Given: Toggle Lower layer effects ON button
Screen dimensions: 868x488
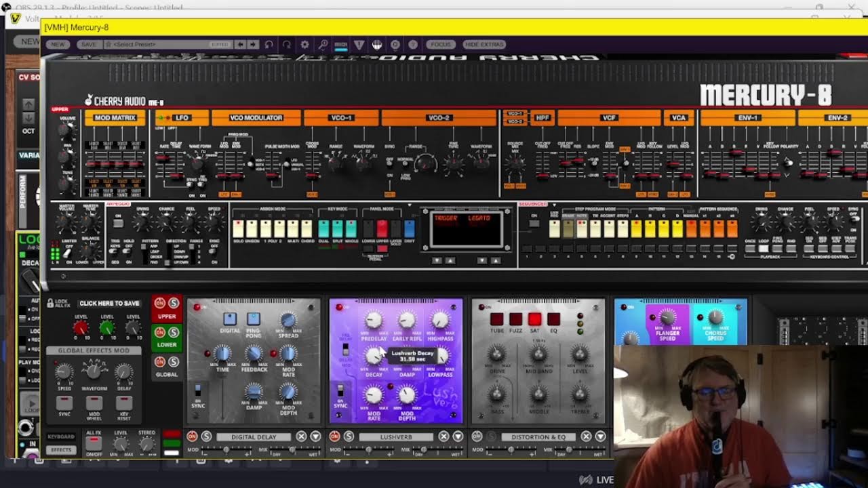Looking at the screenshot, I should [x=160, y=332].
